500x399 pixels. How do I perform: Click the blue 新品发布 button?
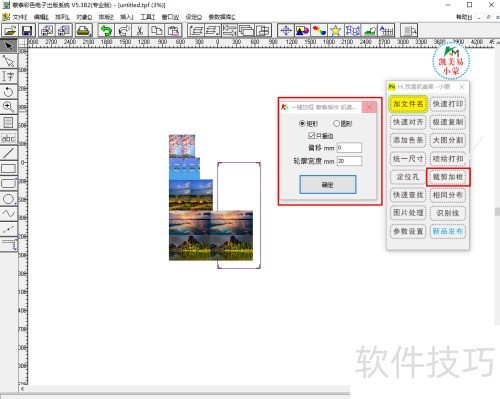coord(448,231)
